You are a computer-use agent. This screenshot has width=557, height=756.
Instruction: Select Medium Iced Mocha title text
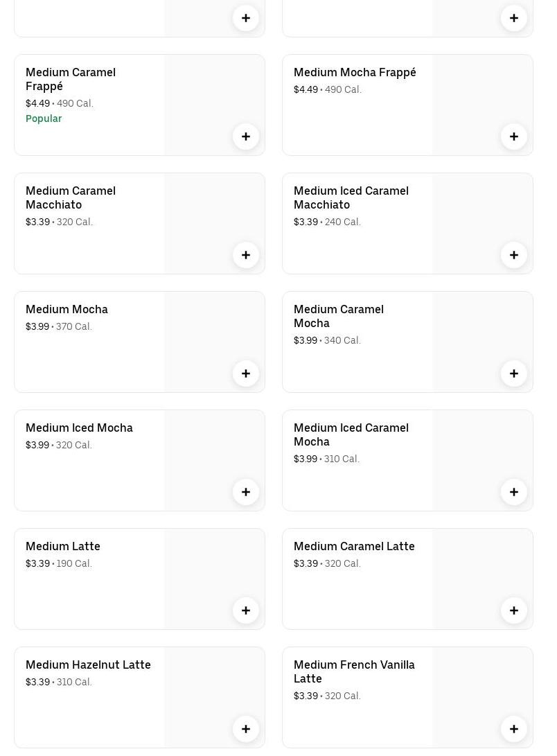(x=79, y=428)
